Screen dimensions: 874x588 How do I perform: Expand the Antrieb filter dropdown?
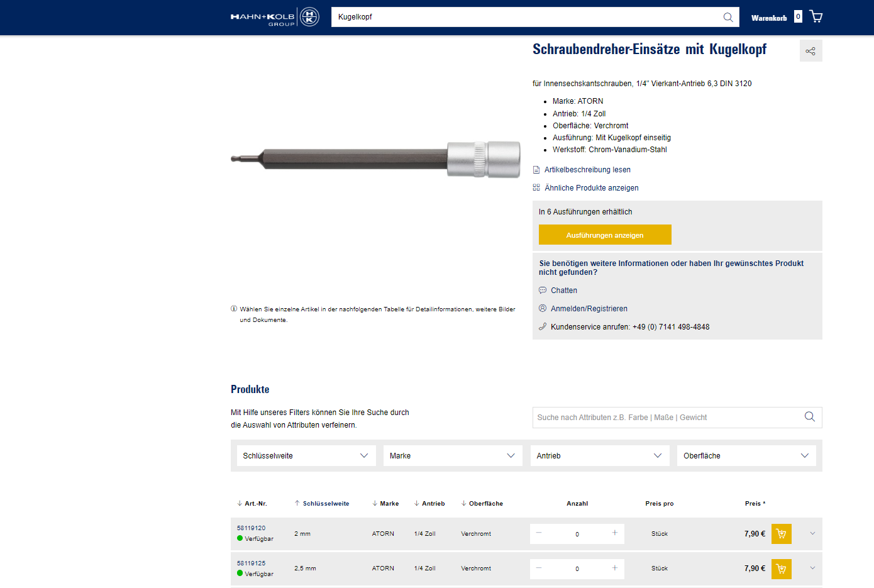click(599, 456)
